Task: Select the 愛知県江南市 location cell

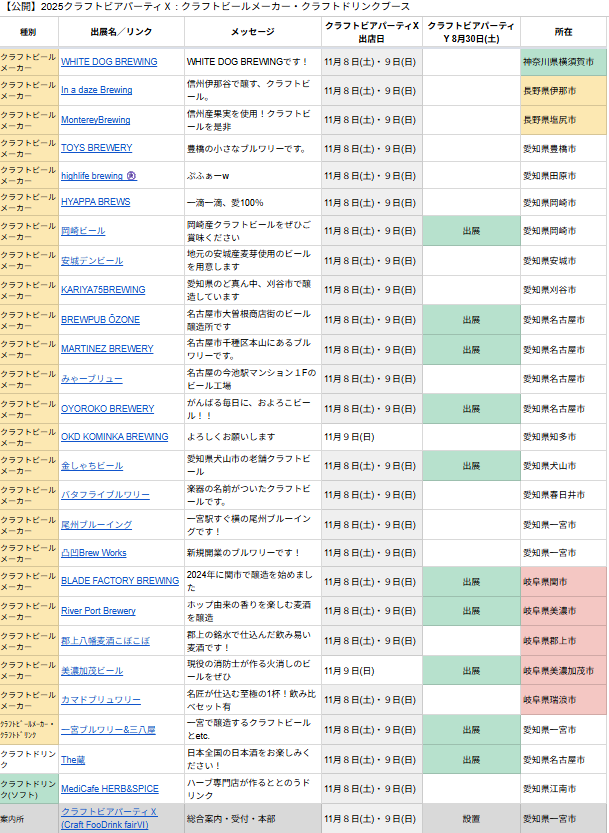Action: pos(563,789)
